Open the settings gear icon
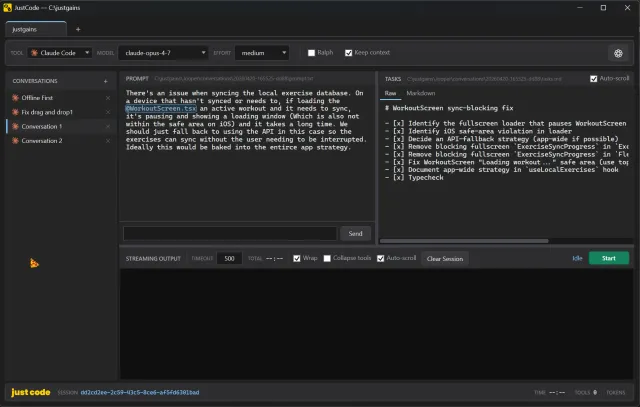Screen dimensions: 640x407 [618, 53]
